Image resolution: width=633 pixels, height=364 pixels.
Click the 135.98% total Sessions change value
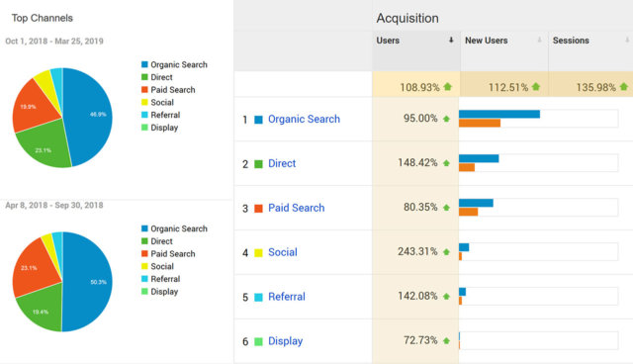coord(596,87)
